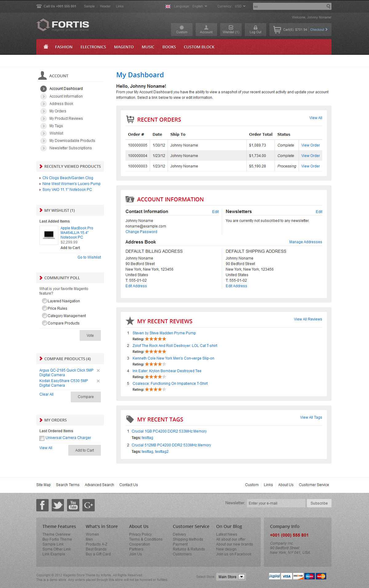Open the Account user button in the header

click(x=206, y=30)
